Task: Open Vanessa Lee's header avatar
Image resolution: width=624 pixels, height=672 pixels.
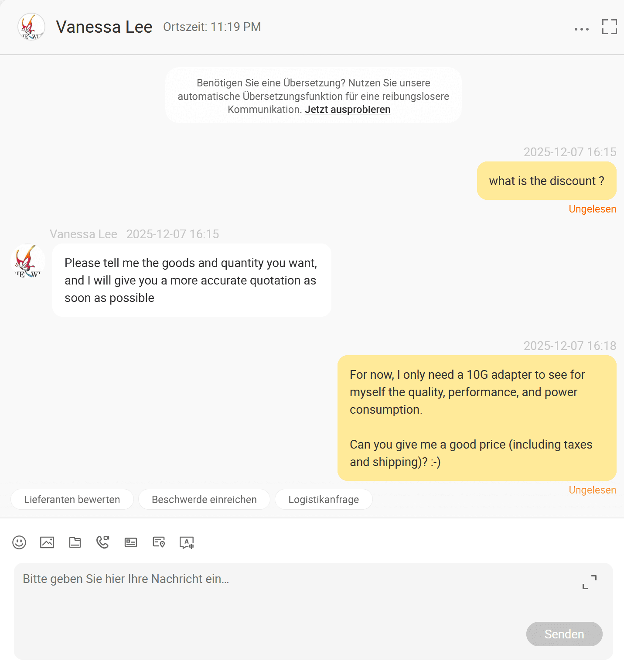Action: 31,27
